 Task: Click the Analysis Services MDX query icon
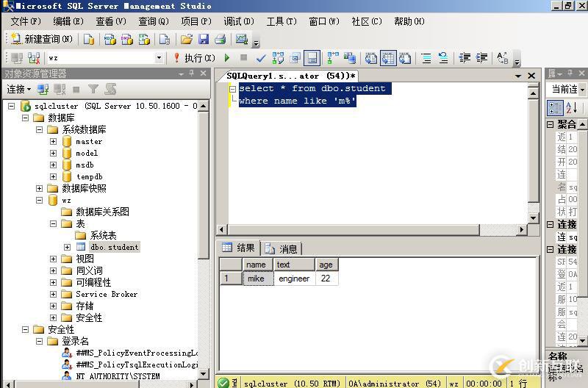[110, 39]
